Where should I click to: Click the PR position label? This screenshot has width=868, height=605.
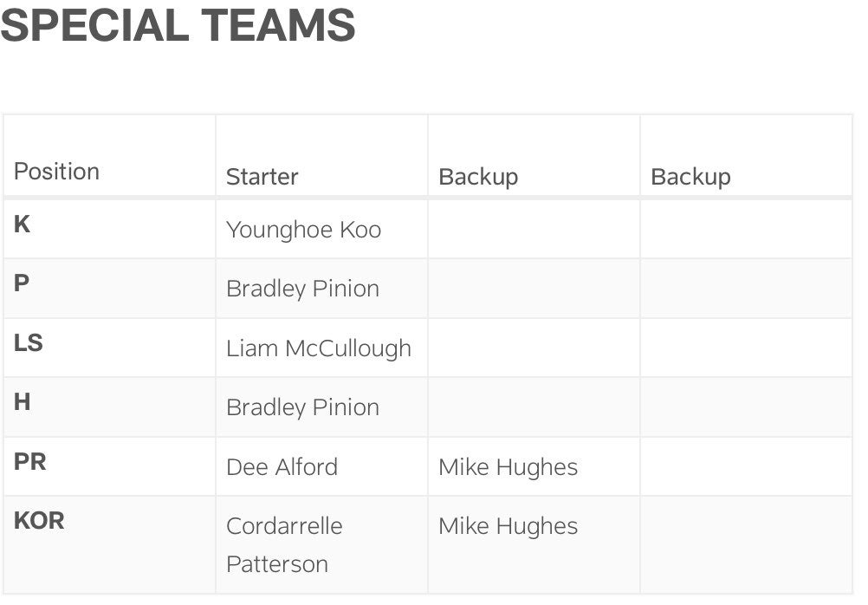(x=30, y=462)
